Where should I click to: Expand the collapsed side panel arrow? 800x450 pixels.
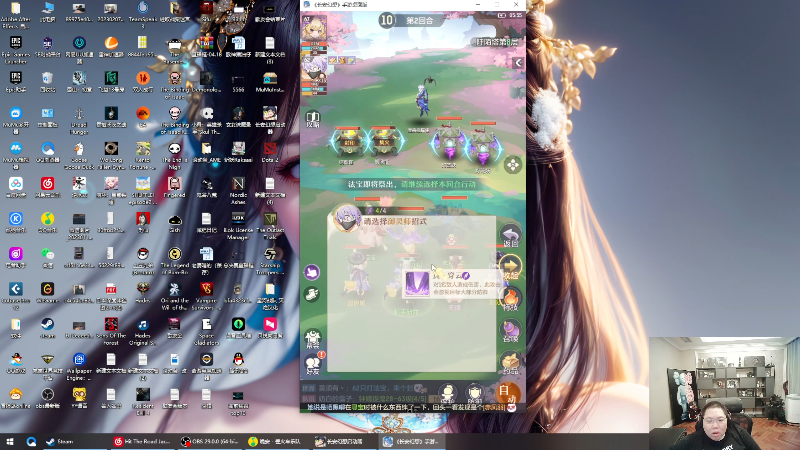[x=518, y=63]
